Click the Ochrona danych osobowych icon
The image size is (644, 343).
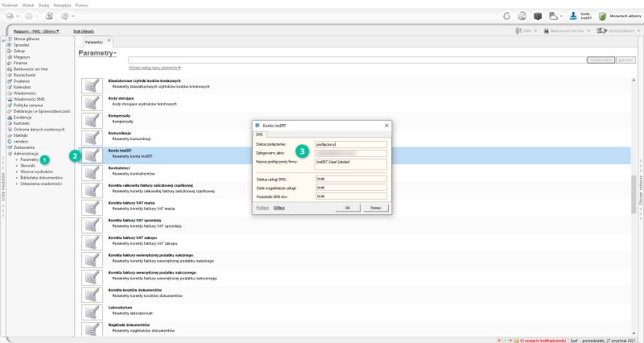(x=10, y=130)
